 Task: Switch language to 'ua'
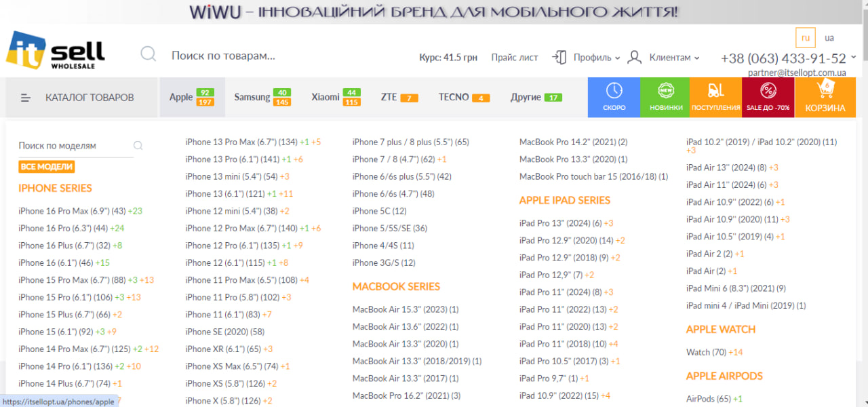829,38
